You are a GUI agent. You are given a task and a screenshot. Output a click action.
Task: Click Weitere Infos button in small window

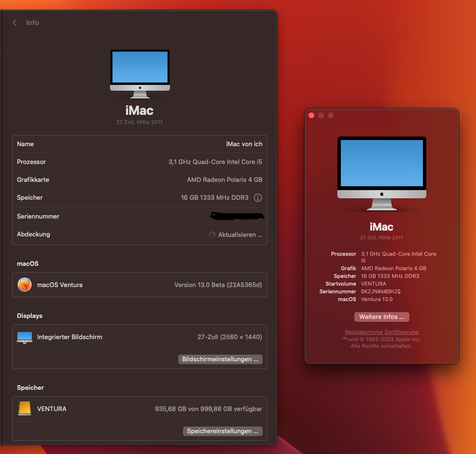click(381, 317)
